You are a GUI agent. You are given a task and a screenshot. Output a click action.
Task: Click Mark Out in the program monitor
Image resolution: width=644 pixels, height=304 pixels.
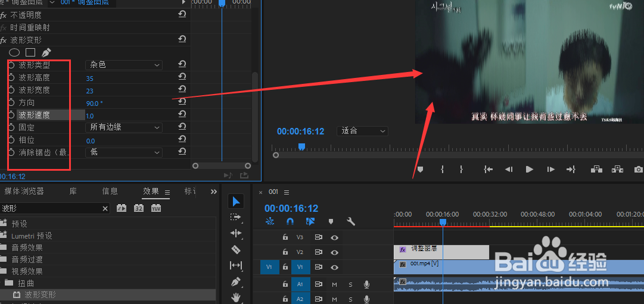(461, 169)
